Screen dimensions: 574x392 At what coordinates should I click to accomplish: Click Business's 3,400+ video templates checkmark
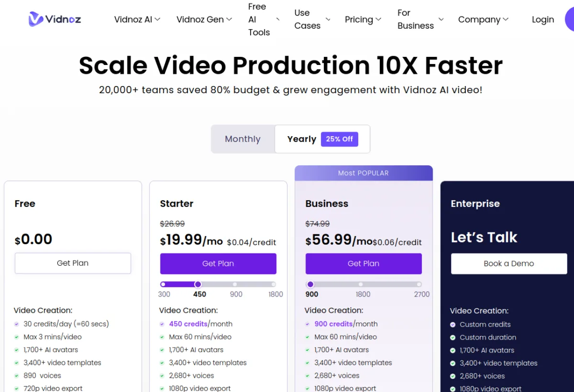point(308,363)
